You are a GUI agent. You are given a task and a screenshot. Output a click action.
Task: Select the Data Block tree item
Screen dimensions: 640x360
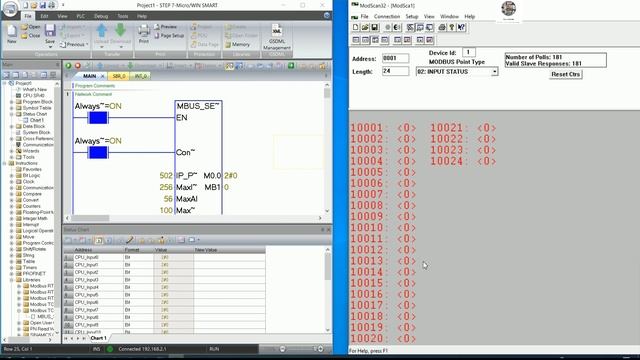click(x=33, y=127)
